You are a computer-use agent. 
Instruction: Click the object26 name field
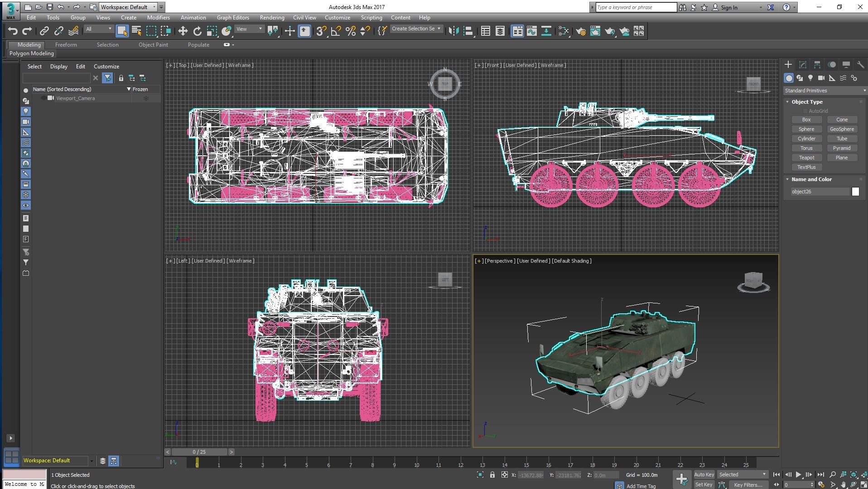click(820, 192)
